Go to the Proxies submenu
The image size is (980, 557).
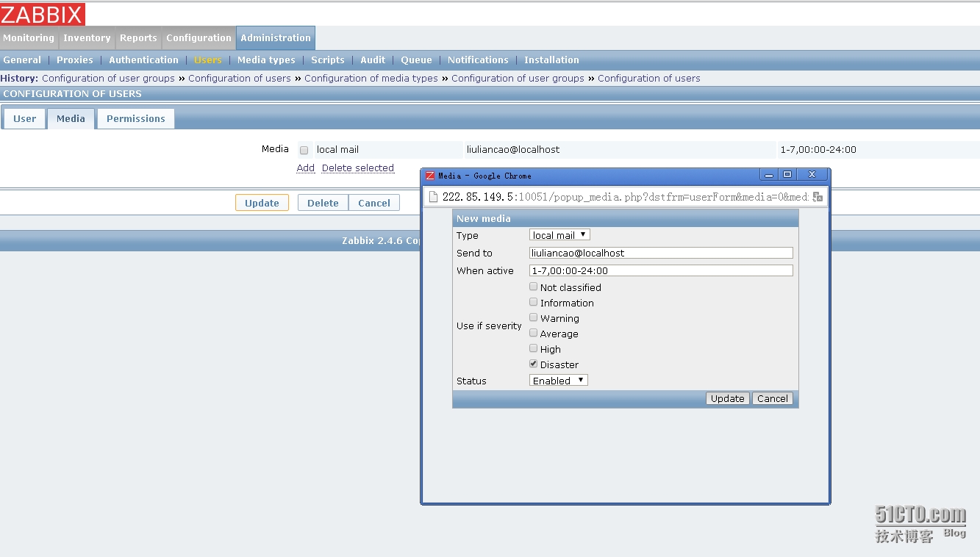pos(75,60)
